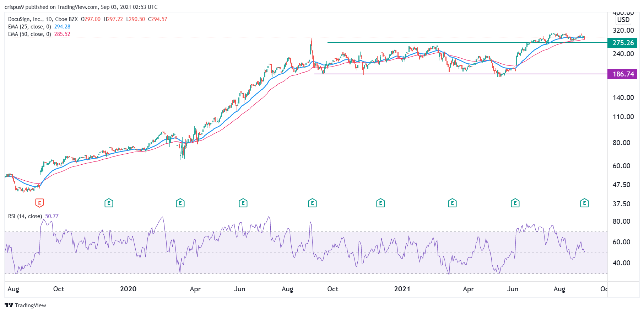Open the earnings marker near March 2021
Viewport: 644px width, 313px height.
click(x=452, y=203)
